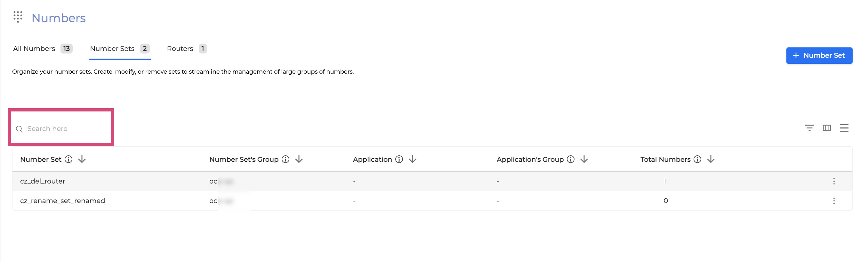The image size is (868, 262).
Task: Click the Numbers dial-pad grid icon
Action: [18, 17]
